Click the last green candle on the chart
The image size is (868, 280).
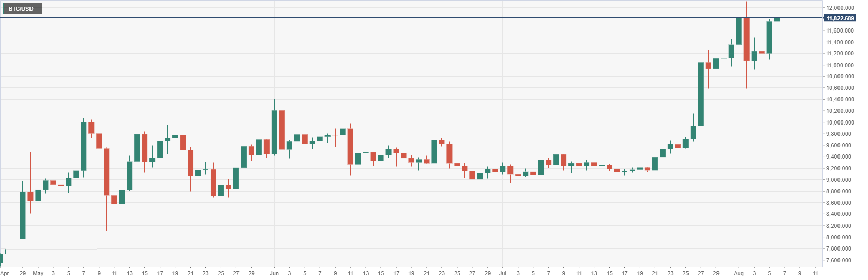[x=777, y=19]
